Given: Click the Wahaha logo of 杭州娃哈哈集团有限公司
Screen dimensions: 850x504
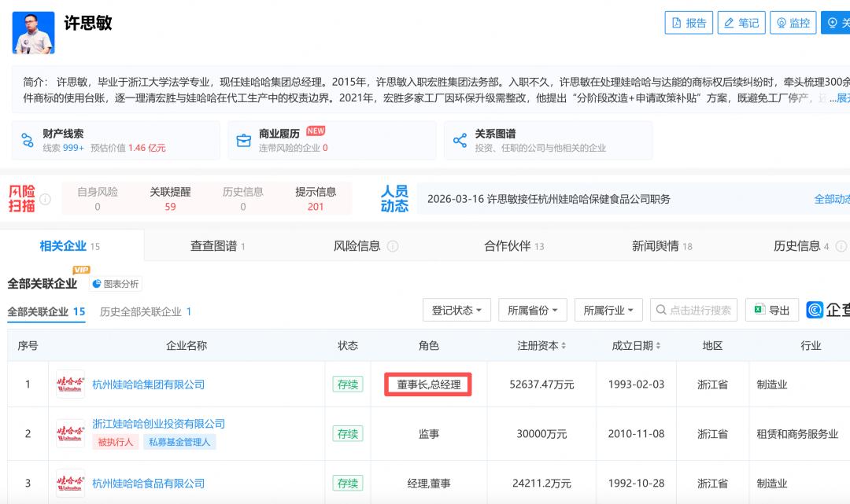Looking at the screenshot, I should click(71, 384).
